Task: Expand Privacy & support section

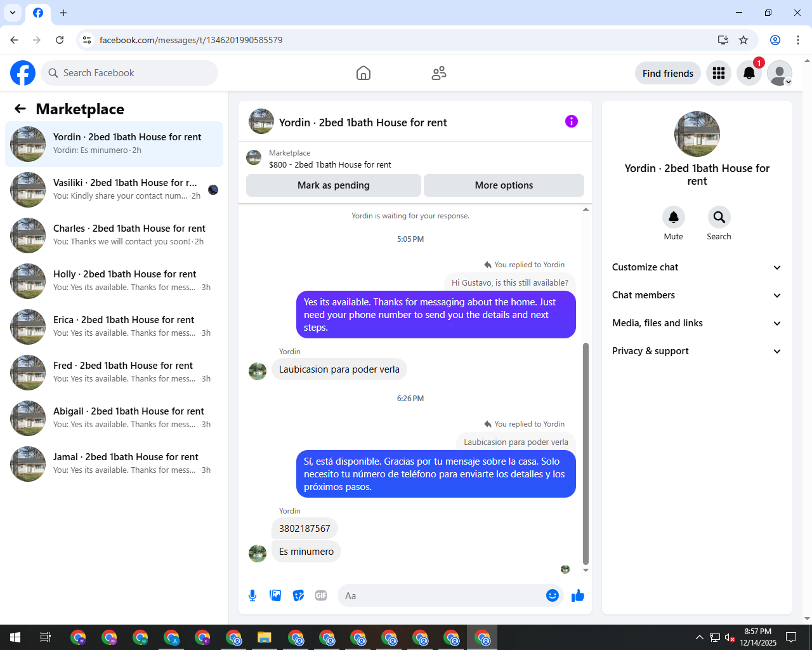Action: click(697, 351)
